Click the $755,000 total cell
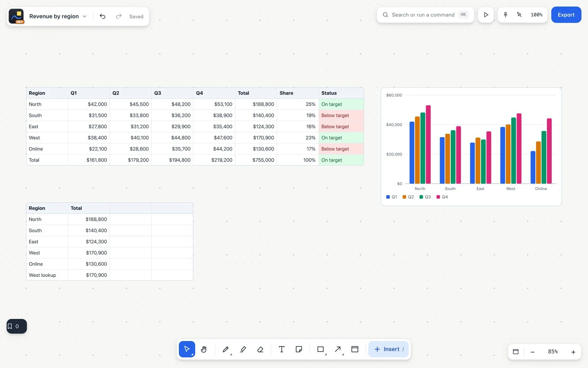This screenshot has width=588, height=368. click(256, 160)
